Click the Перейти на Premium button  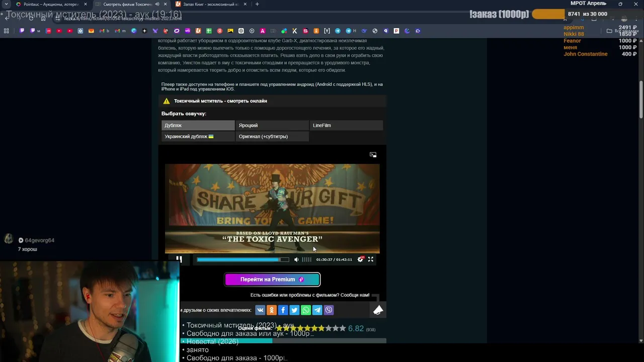272,280
